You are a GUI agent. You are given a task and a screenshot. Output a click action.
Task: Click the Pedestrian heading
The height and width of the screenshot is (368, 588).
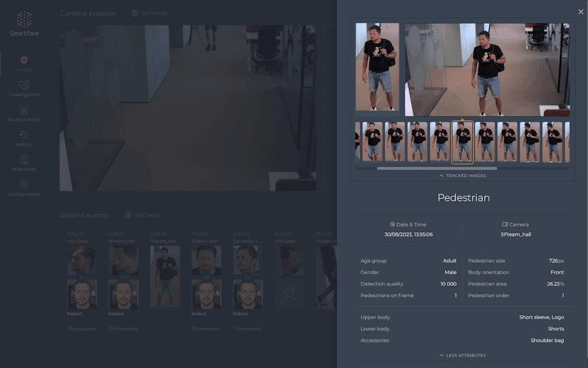(463, 198)
